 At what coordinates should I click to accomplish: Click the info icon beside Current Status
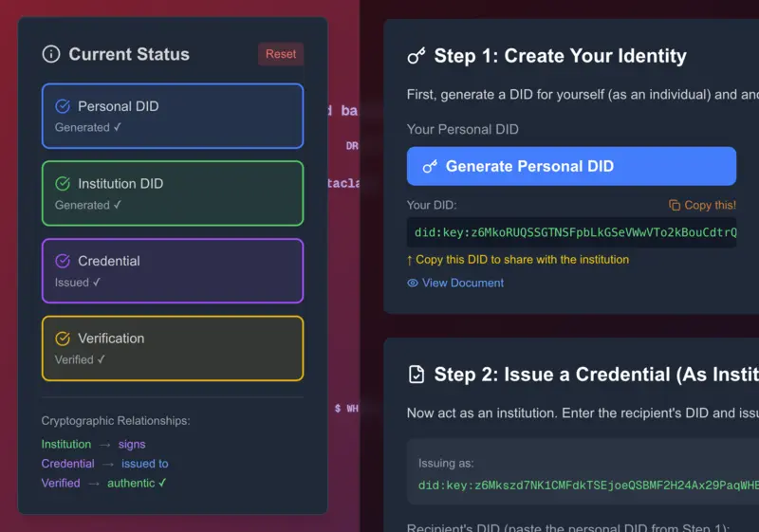[x=51, y=54]
